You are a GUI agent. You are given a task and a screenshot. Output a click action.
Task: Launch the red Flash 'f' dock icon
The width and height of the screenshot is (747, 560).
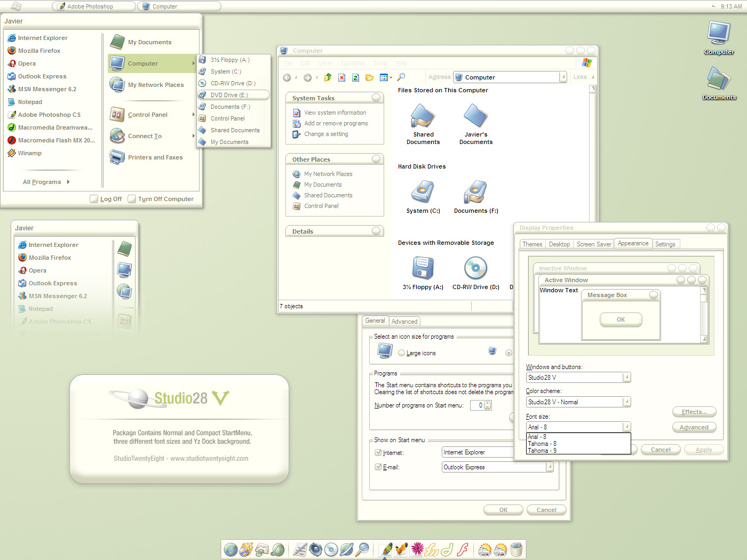click(463, 549)
